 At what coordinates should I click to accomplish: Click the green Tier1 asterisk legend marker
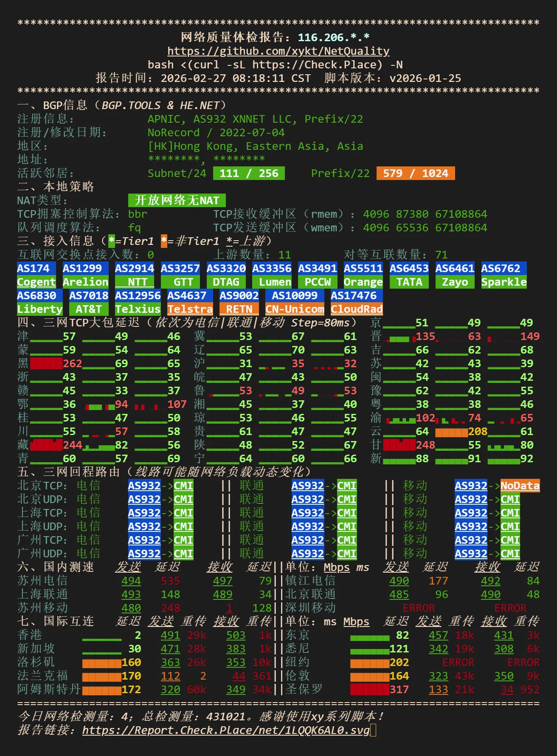tap(112, 241)
